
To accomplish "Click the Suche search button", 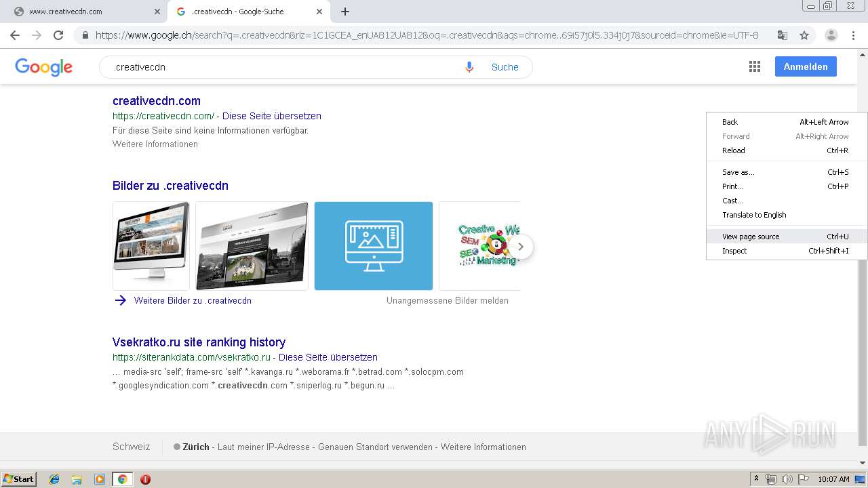I will [505, 67].
